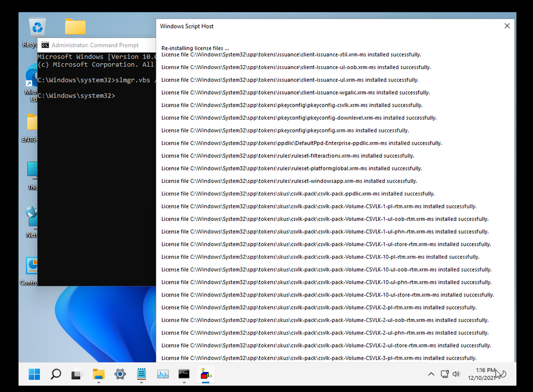Click the ruleset-platformglobal.xrm-ms license line
Image resolution: width=533 pixels, height=392 pixels.
(291, 168)
